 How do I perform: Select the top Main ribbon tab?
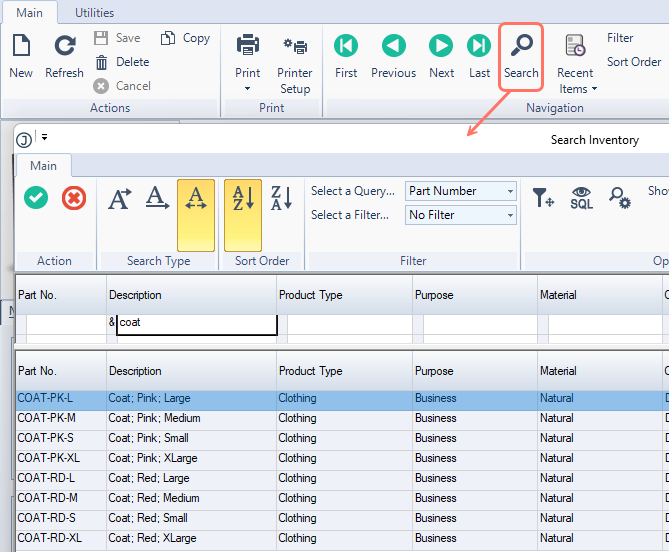click(x=29, y=13)
